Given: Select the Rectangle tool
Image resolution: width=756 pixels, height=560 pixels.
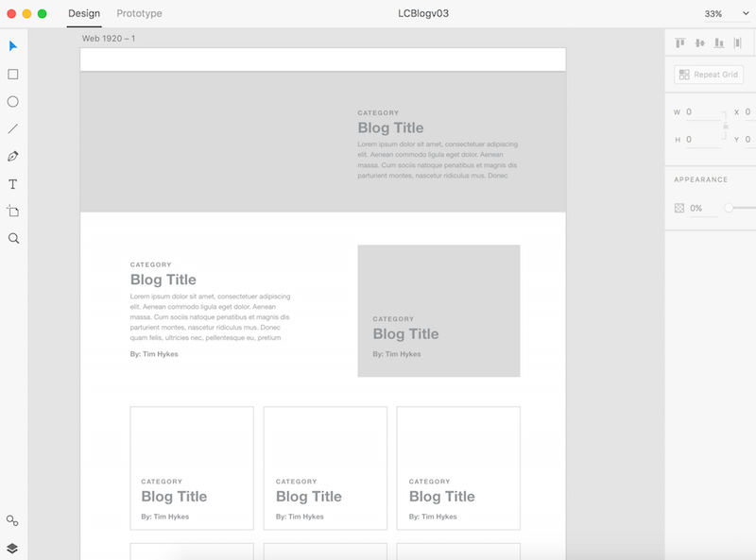Looking at the screenshot, I should tap(13, 74).
